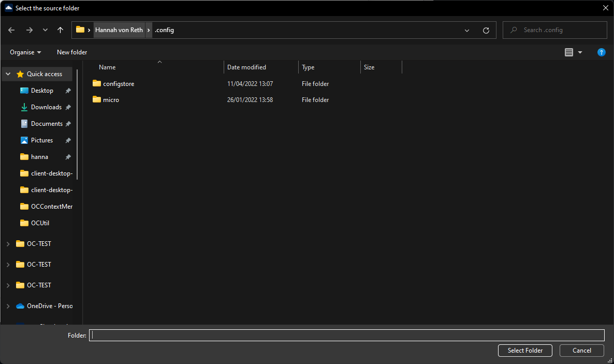This screenshot has height=364, width=614.
Task: Cancel the folder selection dialog
Action: pyautogui.click(x=582, y=351)
